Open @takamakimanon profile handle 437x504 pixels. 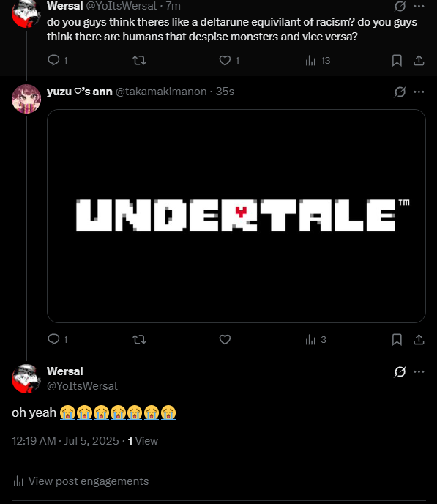click(x=161, y=92)
